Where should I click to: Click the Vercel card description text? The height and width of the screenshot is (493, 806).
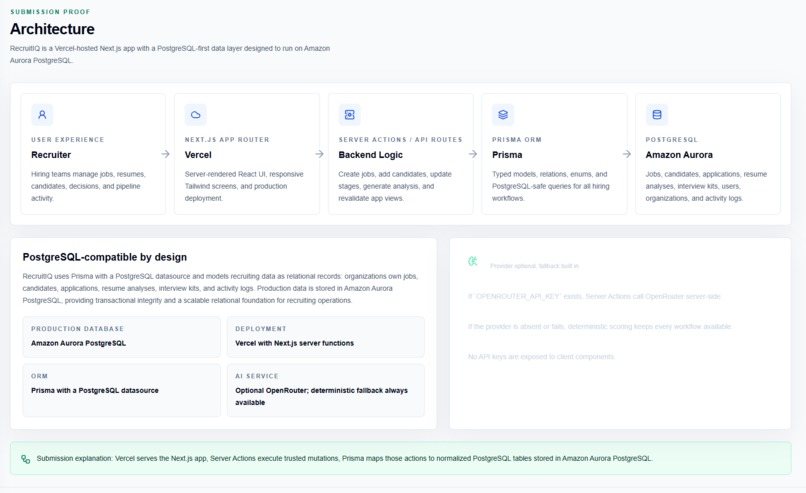(244, 186)
